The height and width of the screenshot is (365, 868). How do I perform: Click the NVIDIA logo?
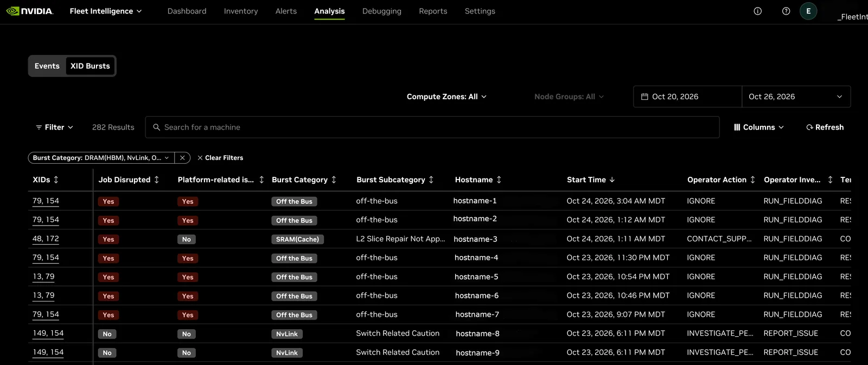coord(30,11)
